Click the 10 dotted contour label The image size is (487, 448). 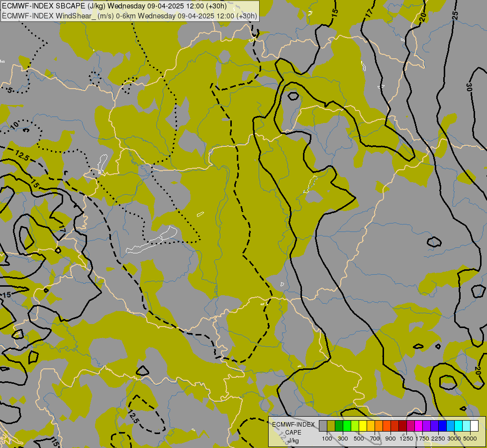(x=14, y=125)
